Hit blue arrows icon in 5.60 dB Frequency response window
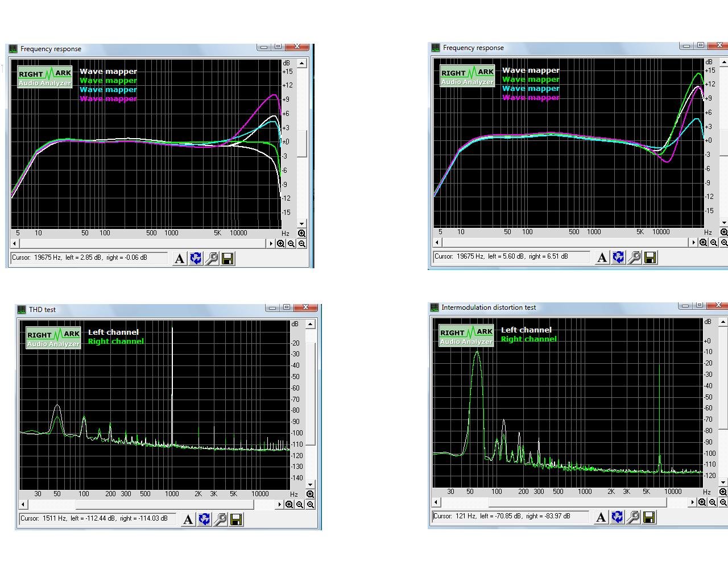The width and height of the screenshot is (728, 582). (618, 257)
